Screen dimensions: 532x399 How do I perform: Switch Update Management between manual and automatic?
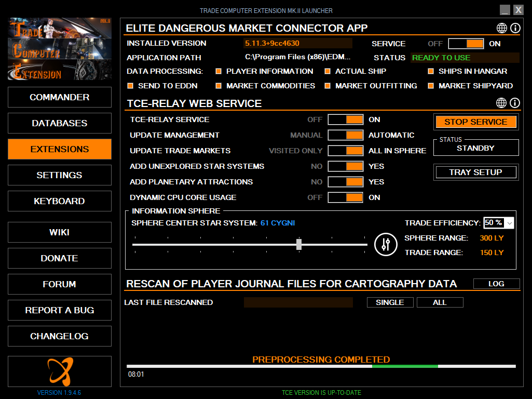345,135
